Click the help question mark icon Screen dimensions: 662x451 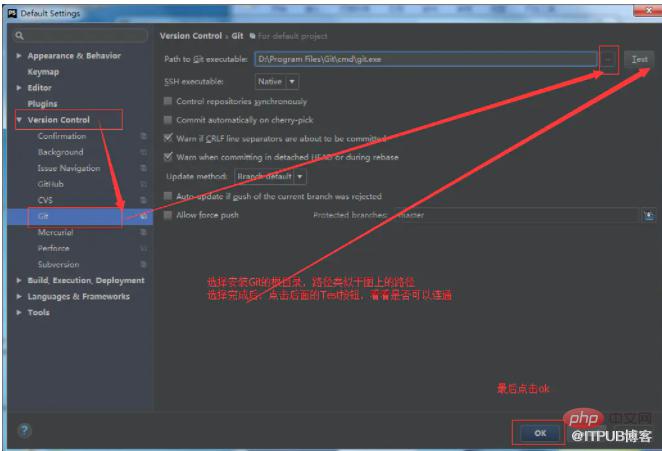[24, 431]
